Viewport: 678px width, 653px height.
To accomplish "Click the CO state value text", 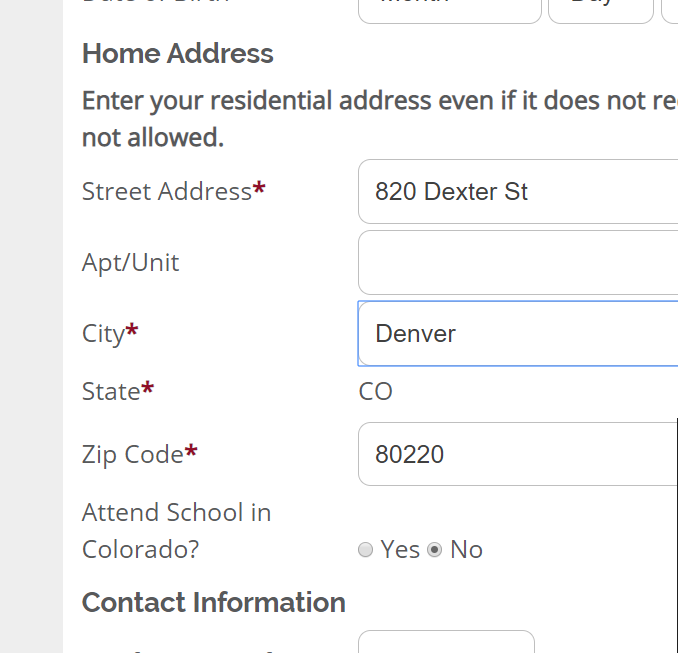I will click(x=376, y=391).
